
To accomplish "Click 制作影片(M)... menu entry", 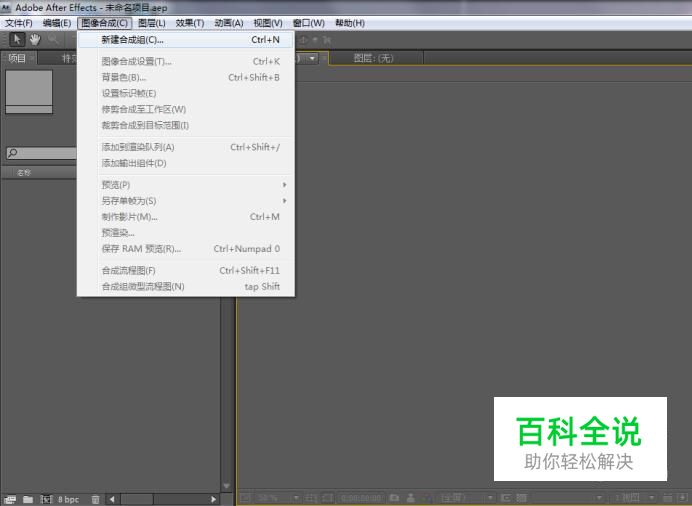I will 186,217.
